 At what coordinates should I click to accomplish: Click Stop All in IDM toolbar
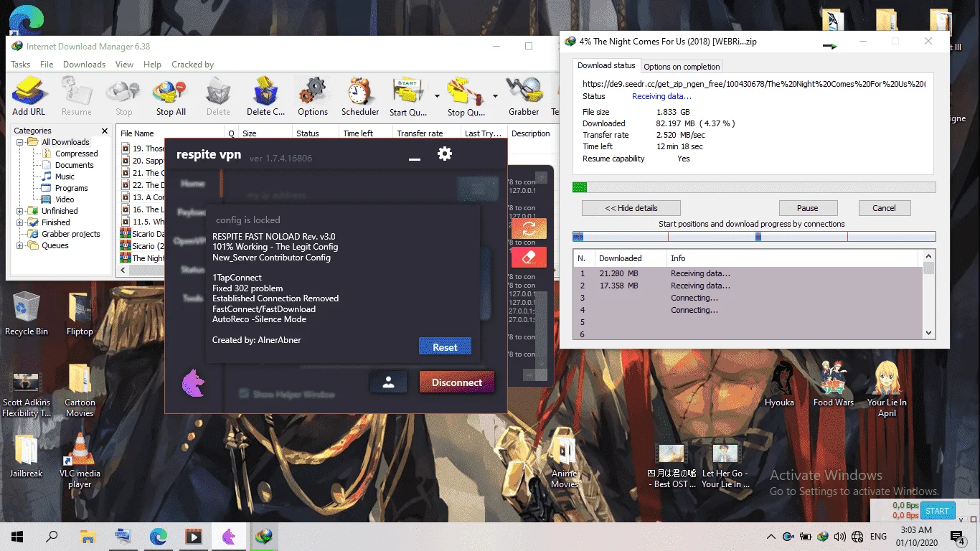pos(171,97)
